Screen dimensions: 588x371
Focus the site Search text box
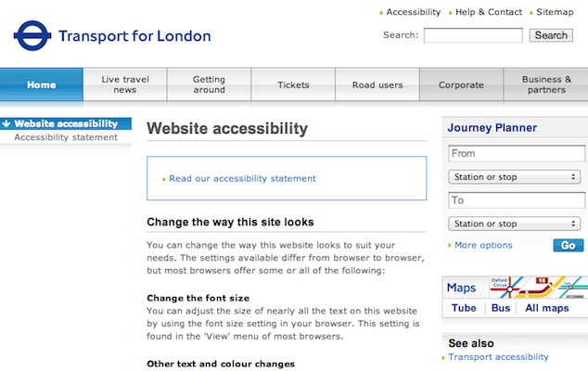(473, 35)
